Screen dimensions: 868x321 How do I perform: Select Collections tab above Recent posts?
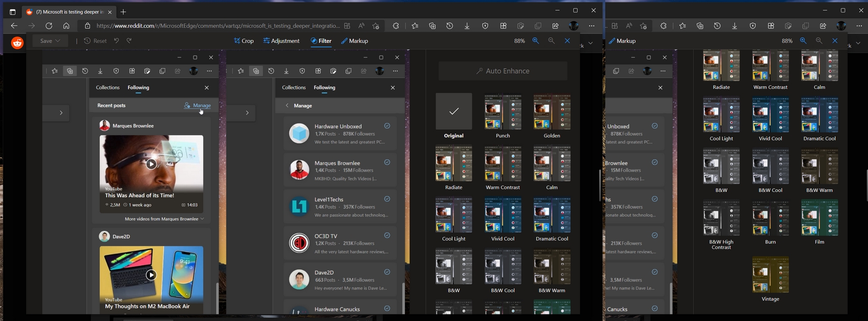click(x=108, y=87)
